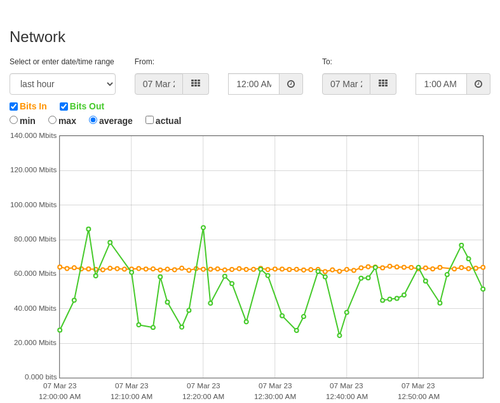Click the Bits Out label text
The height and width of the screenshot is (403, 500).
[87, 106]
